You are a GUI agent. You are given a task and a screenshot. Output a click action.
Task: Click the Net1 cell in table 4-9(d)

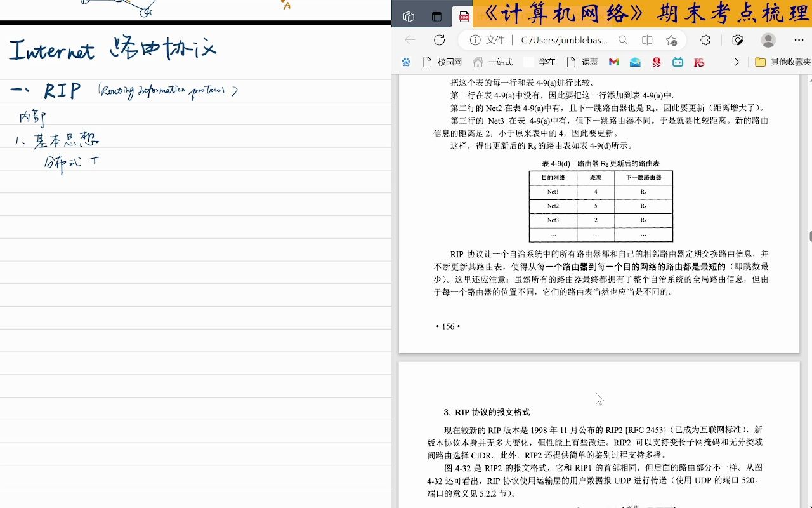(x=553, y=192)
